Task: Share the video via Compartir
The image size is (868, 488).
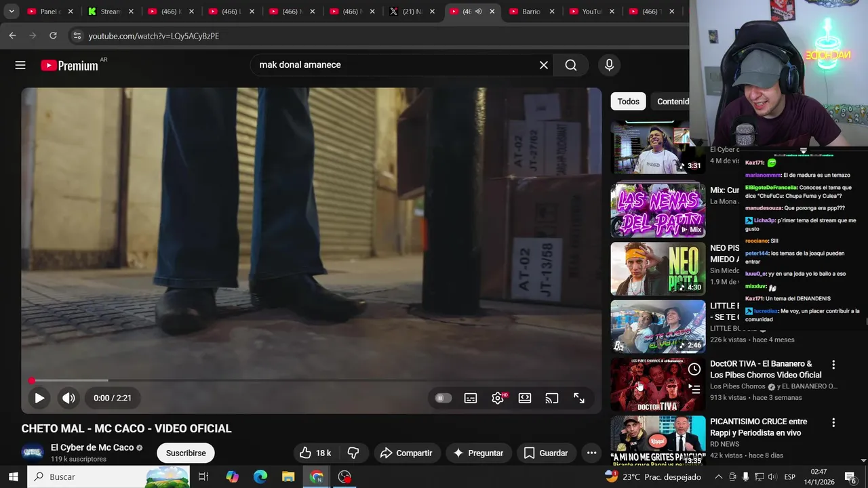Action: [x=406, y=453]
